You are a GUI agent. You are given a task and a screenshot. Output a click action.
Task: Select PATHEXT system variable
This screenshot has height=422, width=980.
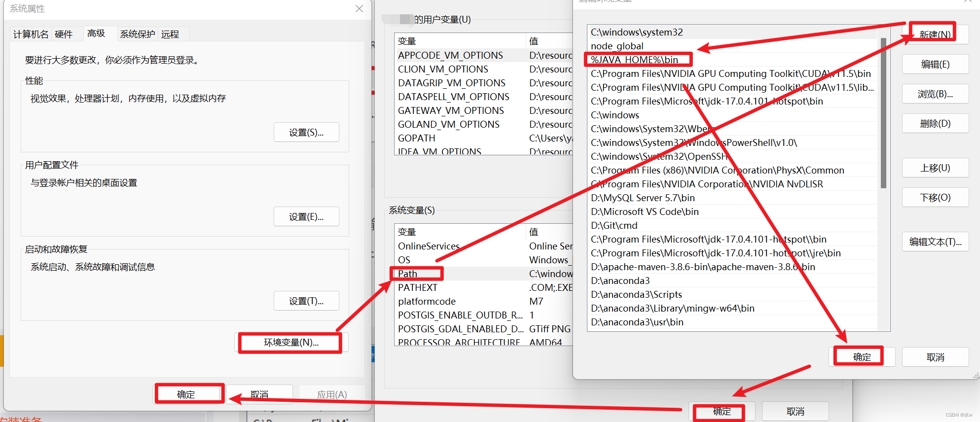point(483,287)
